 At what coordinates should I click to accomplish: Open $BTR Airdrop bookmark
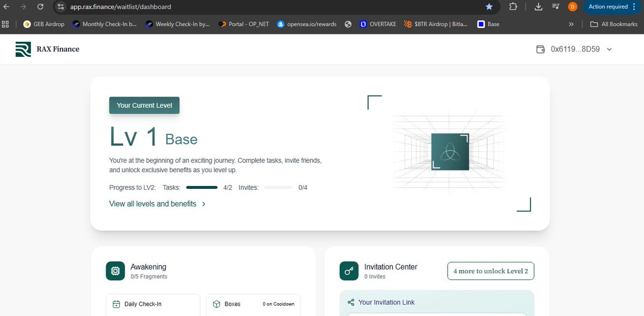click(436, 24)
